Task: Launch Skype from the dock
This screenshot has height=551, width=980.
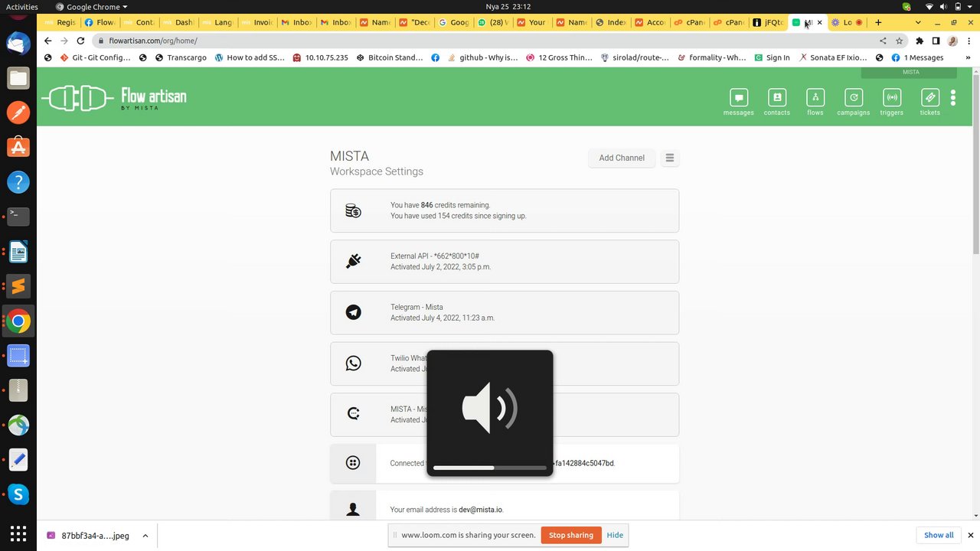Action: coord(18,494)
